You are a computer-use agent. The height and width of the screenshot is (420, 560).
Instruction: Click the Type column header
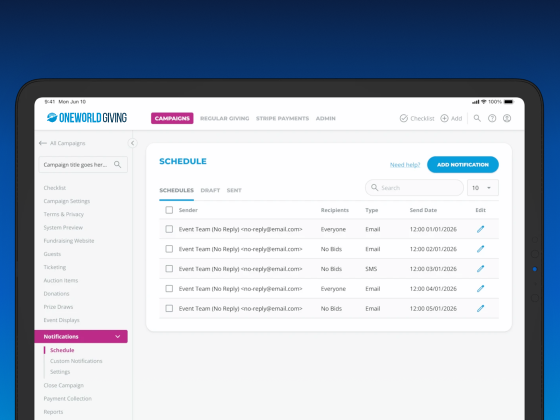point(371,210)
